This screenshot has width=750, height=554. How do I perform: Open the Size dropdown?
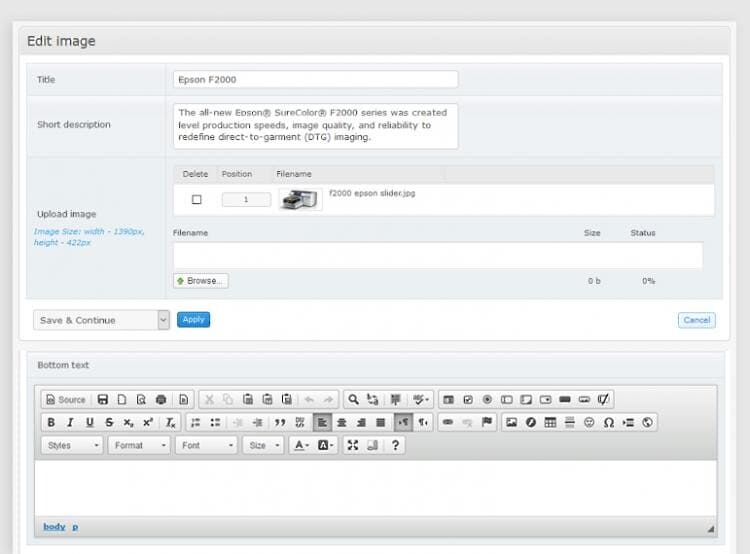coord(263,445)
